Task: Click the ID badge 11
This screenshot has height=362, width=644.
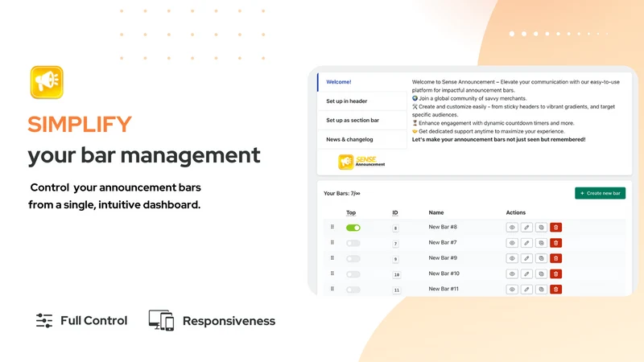Action: tap(397, 290)
